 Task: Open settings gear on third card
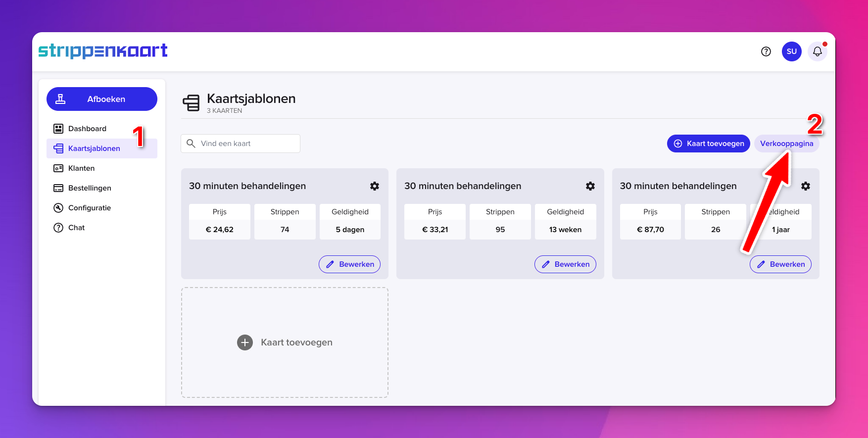(x=806, y=186)
